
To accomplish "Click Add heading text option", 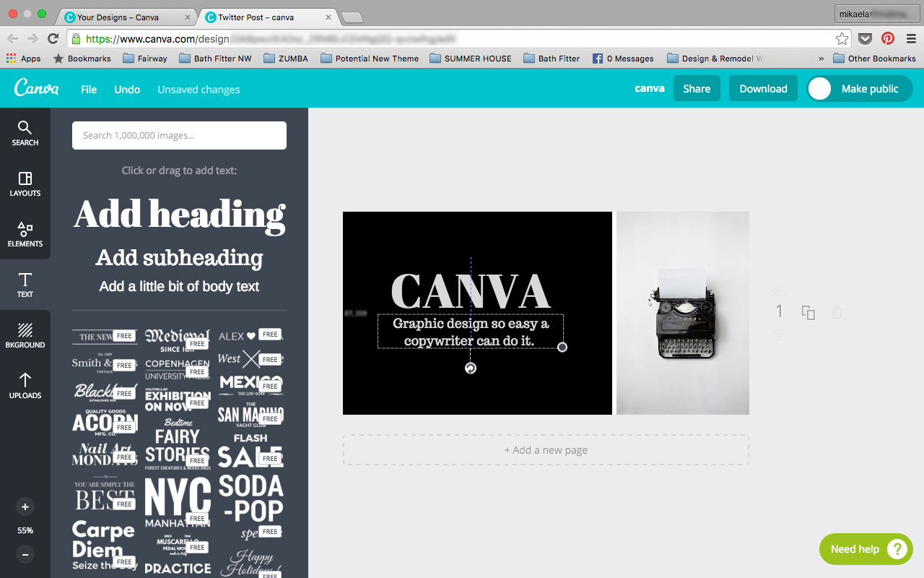I will coord(179,215).
